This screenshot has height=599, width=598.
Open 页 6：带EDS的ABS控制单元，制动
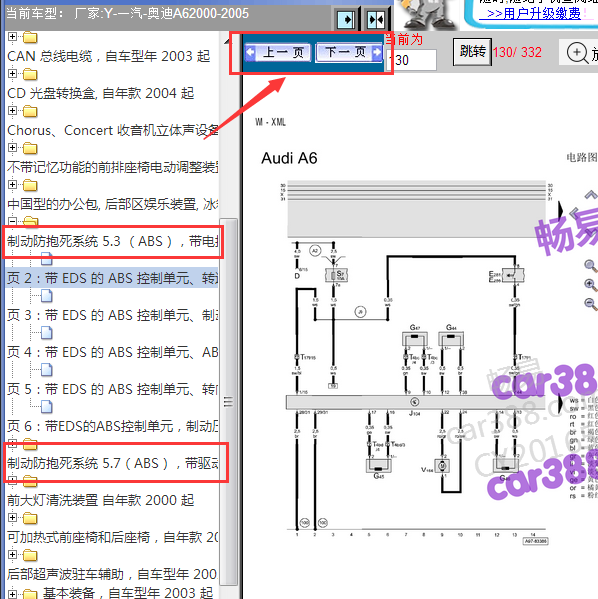tap(113, 426)
